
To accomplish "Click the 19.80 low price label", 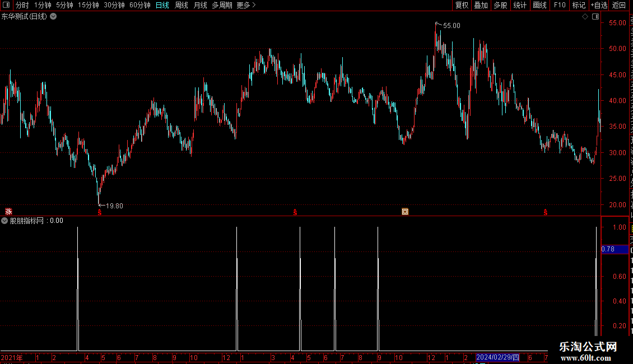I will (114, 206).
